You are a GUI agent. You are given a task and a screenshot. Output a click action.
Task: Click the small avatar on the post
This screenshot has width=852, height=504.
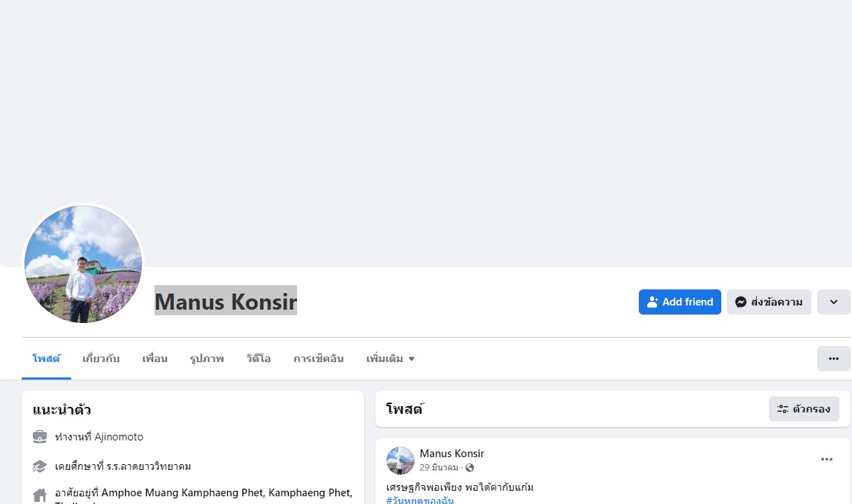(x=400, y=461)
